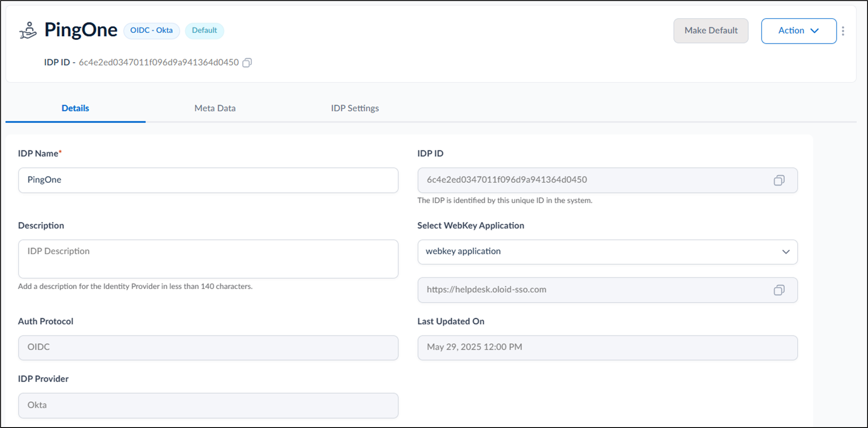The height and width of the screenshot is (428, 868).
Task: Open the Meta Data tab
Action: tap(215, 108)
